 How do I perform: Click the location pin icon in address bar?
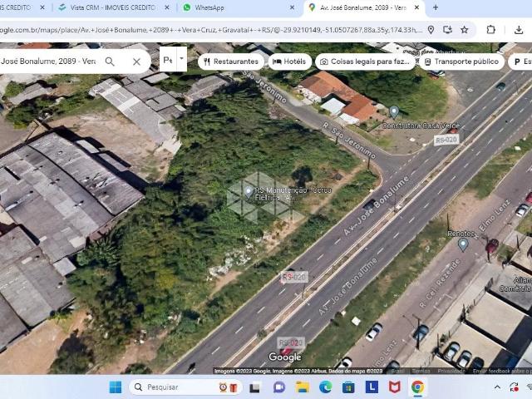[431, 30]
